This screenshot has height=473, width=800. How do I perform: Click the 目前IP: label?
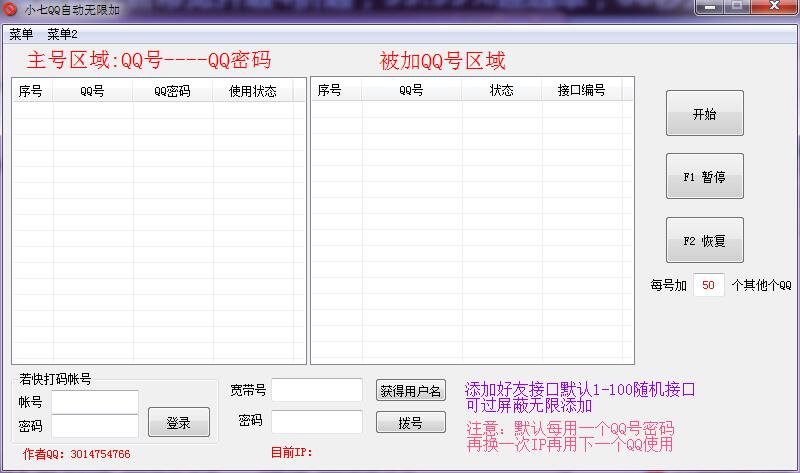291,452
